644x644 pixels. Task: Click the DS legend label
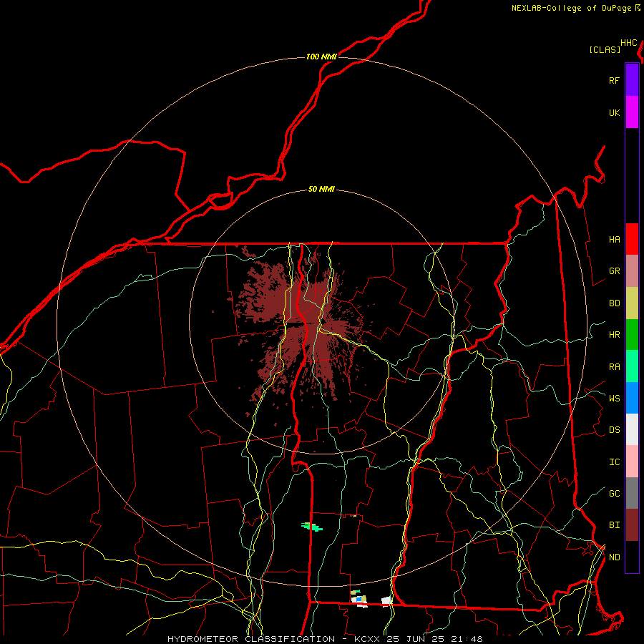(614, 430)
